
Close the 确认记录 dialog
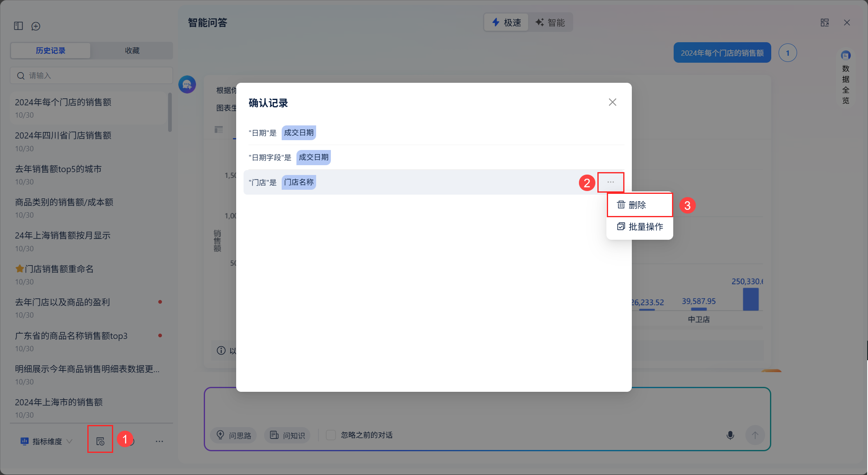point(612,102)
